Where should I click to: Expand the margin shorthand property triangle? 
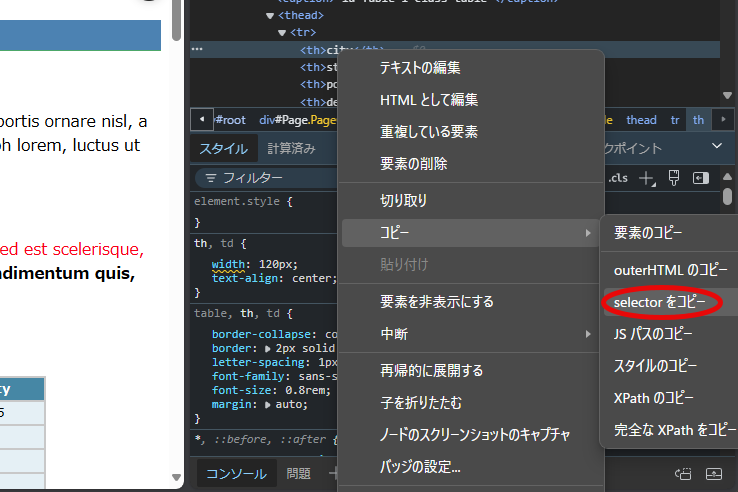pos(267,405)
